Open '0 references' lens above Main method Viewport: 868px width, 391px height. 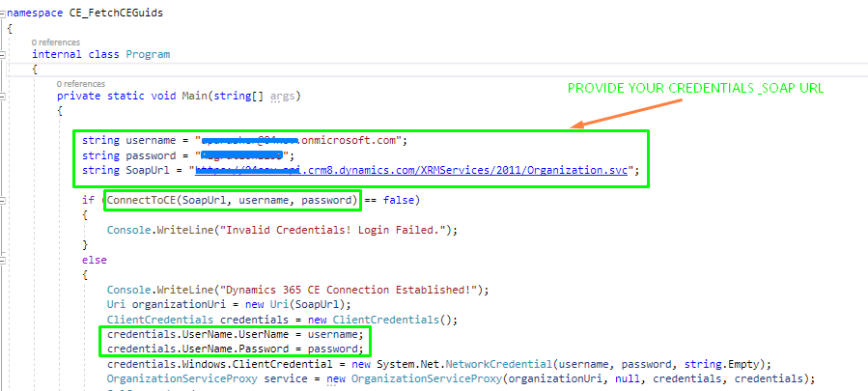[81, 84]
